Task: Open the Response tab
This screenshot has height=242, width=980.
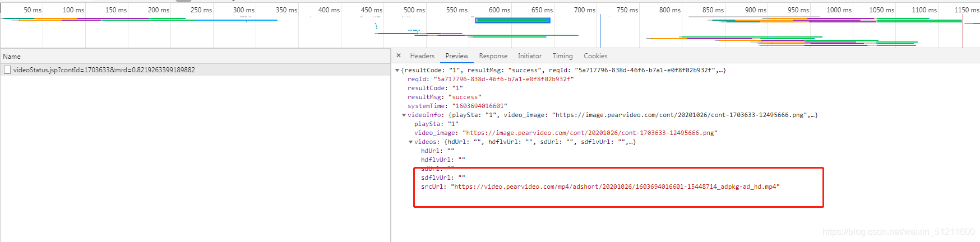Action: pyautogui.click(x=493, y=56)
